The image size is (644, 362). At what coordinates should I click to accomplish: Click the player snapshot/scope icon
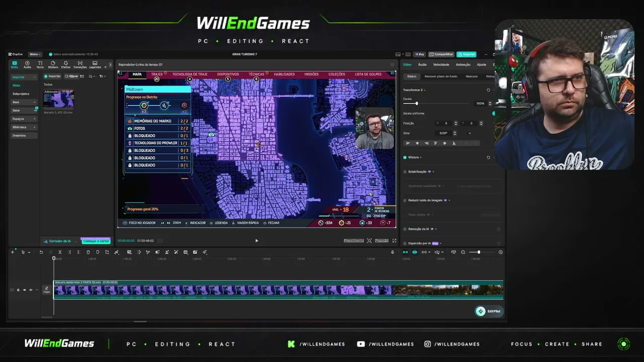point(369,241)
